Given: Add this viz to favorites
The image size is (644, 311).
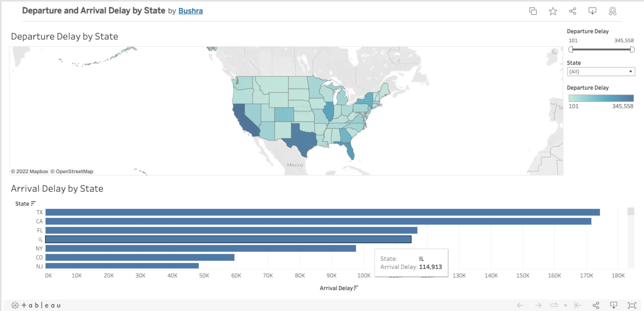Looking at the screenshot, I should (x=553, y=11).
